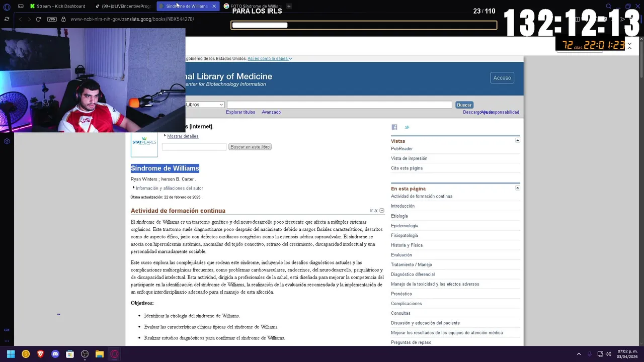Click the padlock site info icon
This screenshot has width=644, height=362.
[x=63, y=19]
